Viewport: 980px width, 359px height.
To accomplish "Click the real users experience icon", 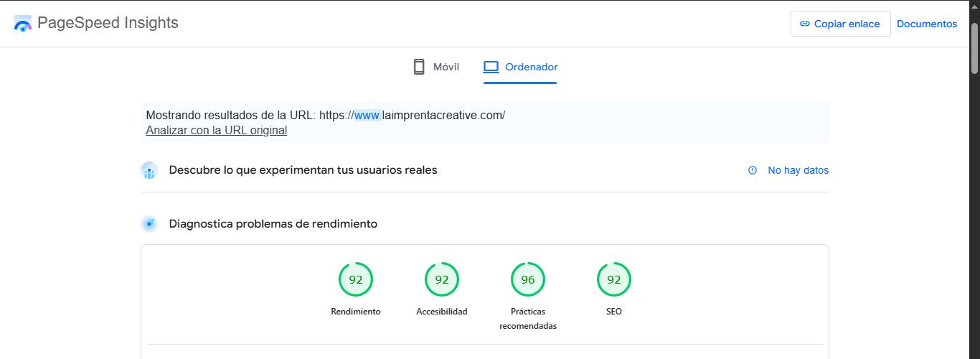I will point(149,170).
